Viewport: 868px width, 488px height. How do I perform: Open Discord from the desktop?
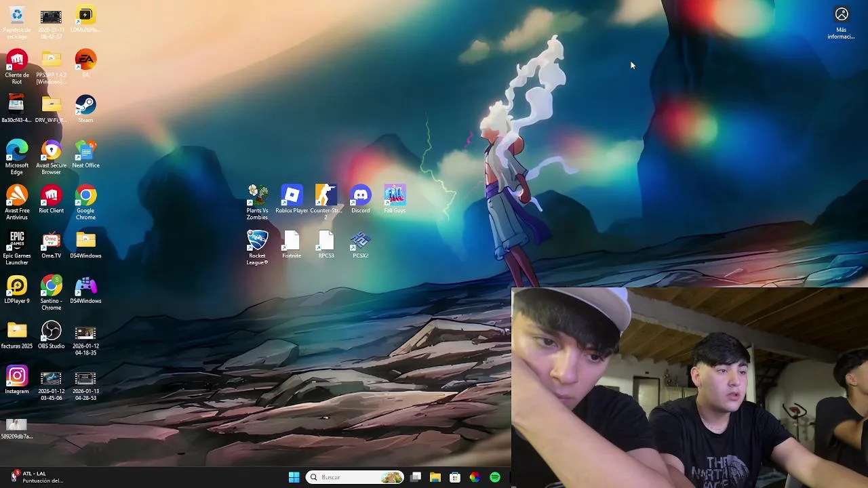pos(361,199)
